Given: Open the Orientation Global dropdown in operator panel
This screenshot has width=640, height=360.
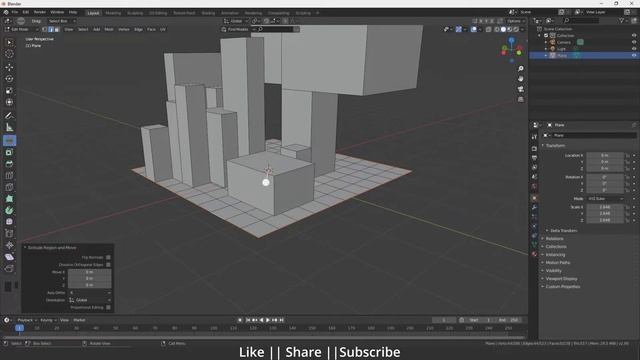Looking at the screenshot, I should 89,300.
